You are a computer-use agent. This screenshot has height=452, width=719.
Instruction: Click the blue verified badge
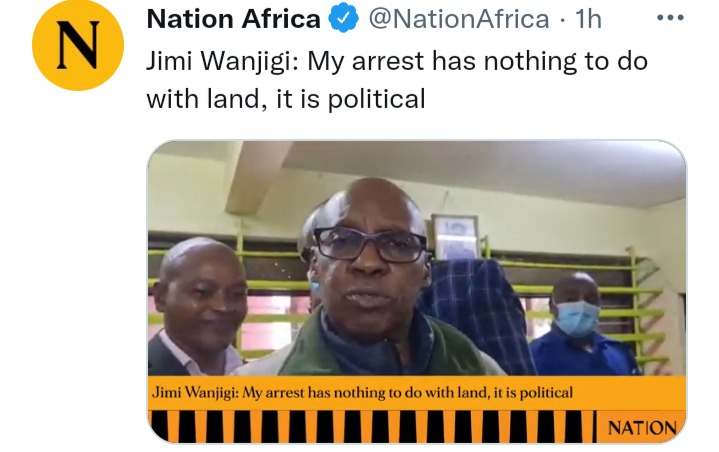coord(344,19)
